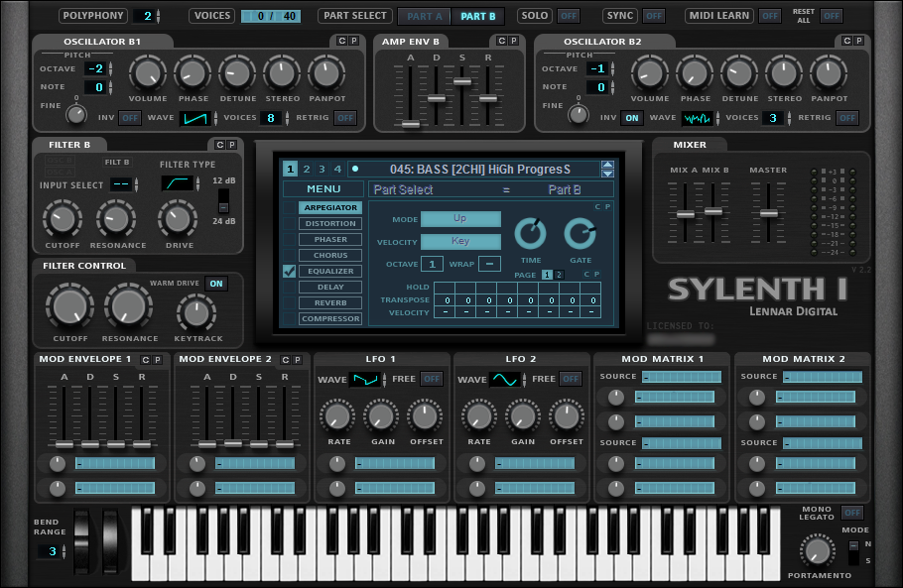Image resolution: width=903 pixels, height=588 pixels.
Task: Toggle Mono Legato switch
Action: click(852, 513)
